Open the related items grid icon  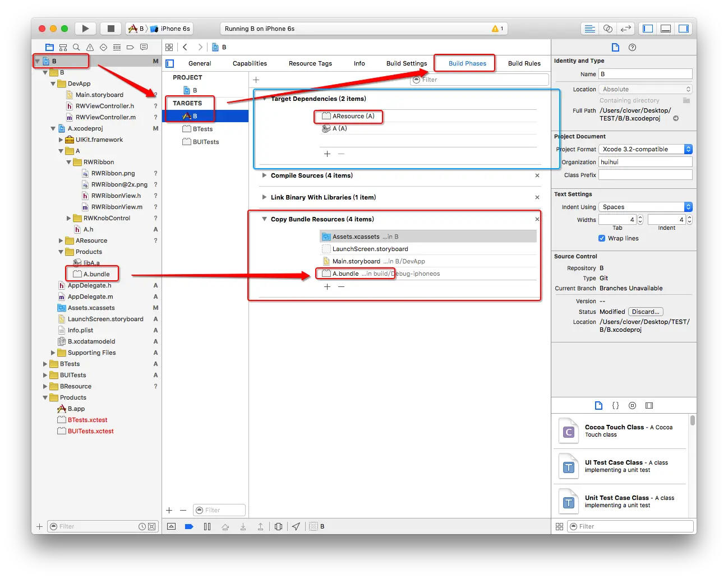169,48
